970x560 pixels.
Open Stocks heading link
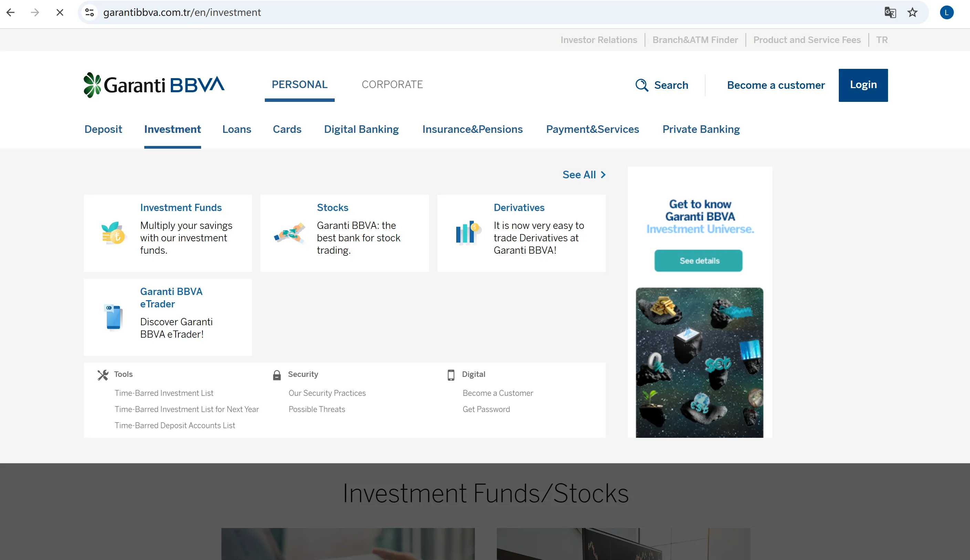point(332,208)
